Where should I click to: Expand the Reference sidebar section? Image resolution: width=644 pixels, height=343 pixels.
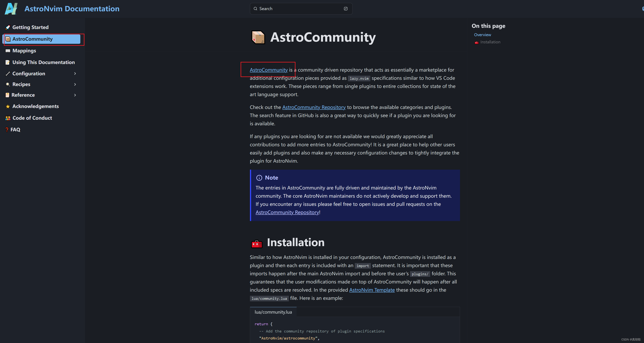click(75, 95)
